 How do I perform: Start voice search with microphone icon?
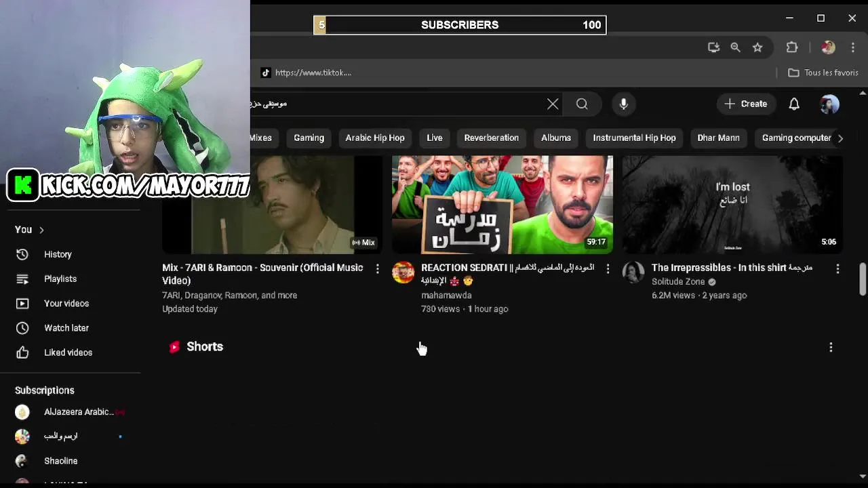pyautogui.click(x=623, y=104)
